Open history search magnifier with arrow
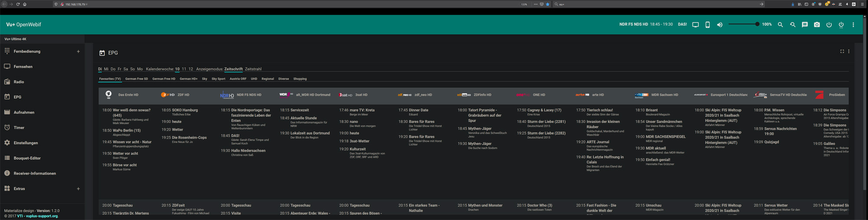868x220 pixels. (792, 25)
